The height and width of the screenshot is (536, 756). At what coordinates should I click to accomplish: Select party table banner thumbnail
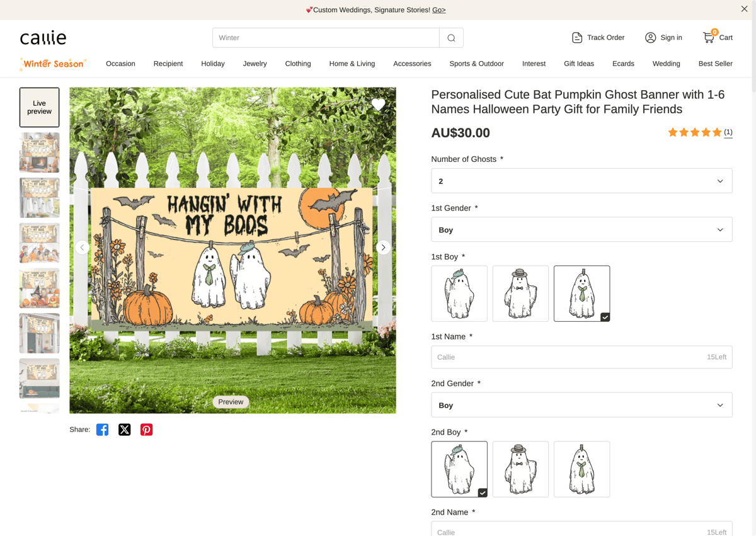[x=40, y=243]
